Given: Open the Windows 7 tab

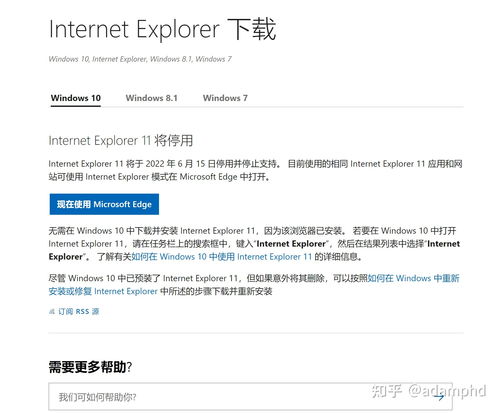Looking at the screenshot, I should (225, 98).
